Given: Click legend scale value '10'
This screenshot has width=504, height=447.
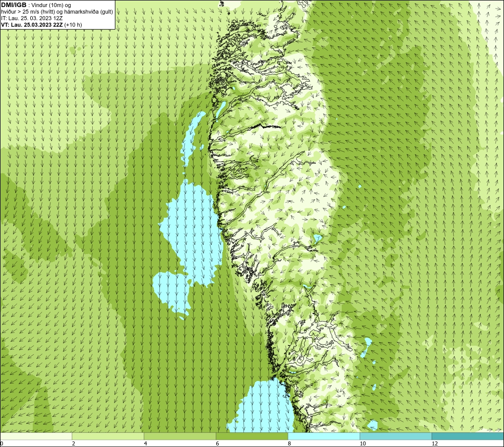Looking at the screenshot, I should click(363, 443).
